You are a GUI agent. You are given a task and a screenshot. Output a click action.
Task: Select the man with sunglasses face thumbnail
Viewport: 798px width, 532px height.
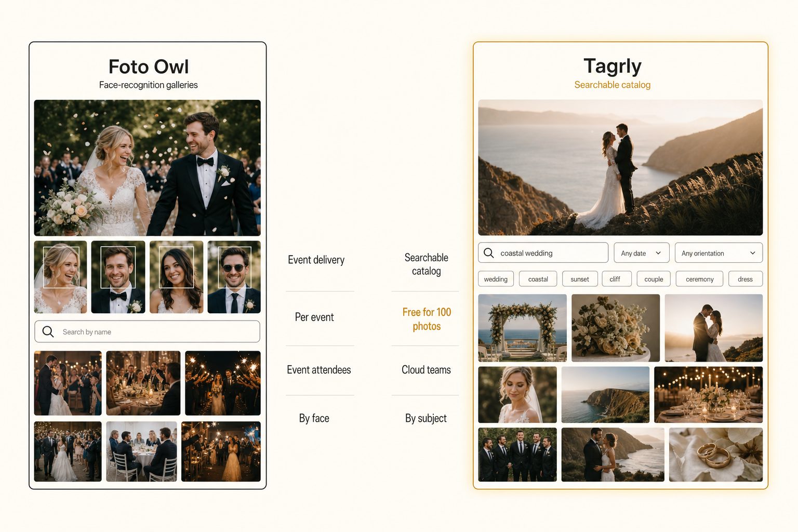point(234,277)
